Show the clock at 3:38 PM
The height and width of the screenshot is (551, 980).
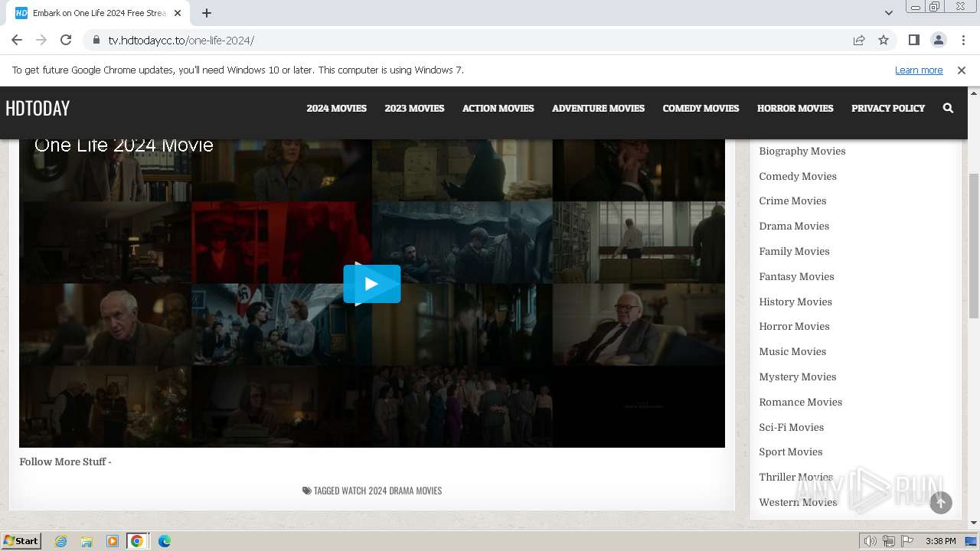[940, 541]
